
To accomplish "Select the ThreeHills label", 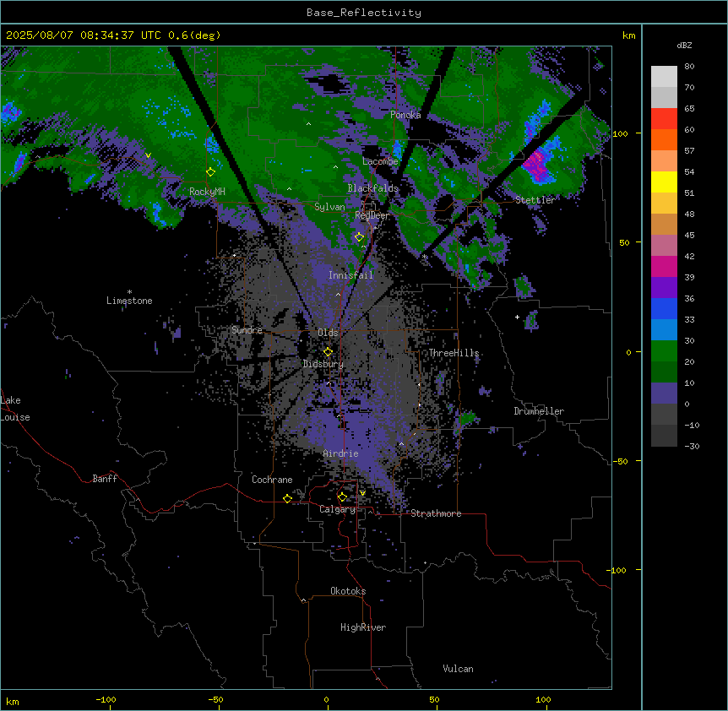I will pyautogui.click(x=454, y=353).
